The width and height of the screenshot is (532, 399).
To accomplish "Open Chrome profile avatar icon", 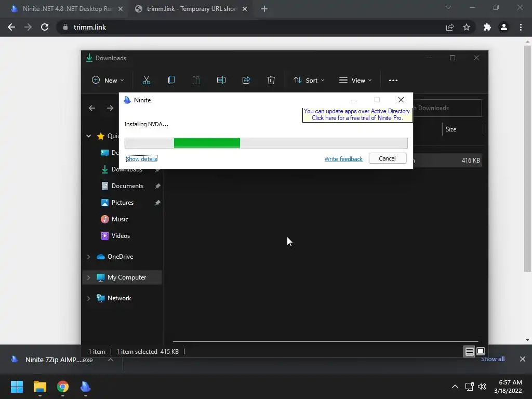I will 504,27.
